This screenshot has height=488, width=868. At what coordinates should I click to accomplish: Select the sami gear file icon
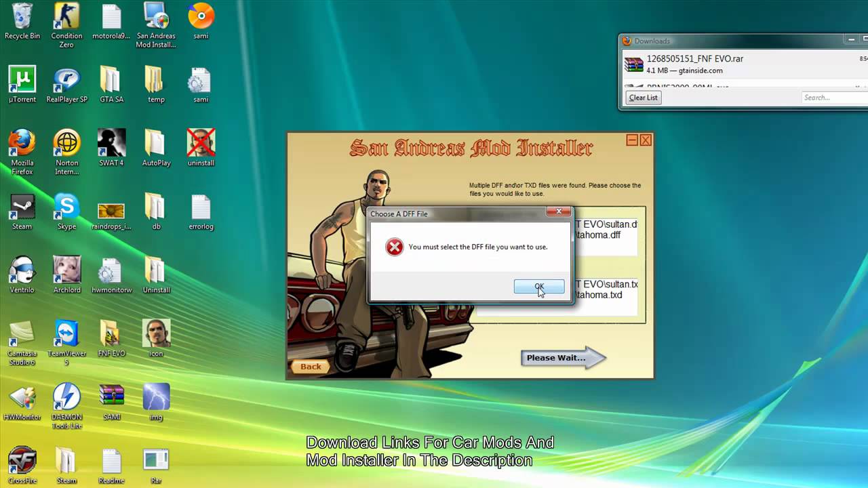coord(201,85)
